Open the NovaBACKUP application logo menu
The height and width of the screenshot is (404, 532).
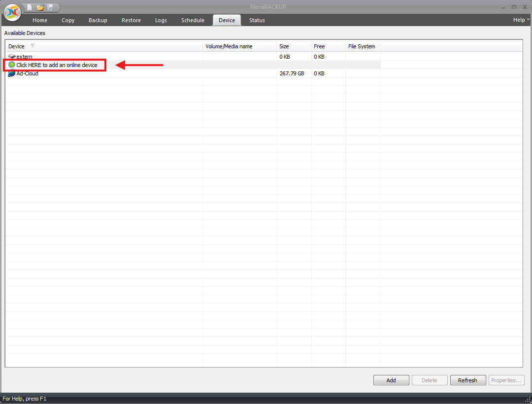coord(12,12)
